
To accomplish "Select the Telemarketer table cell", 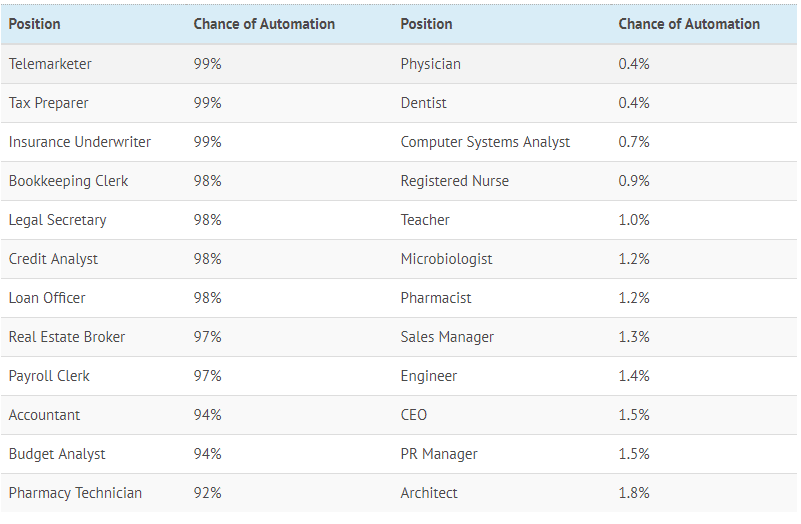I will [50, 64].
